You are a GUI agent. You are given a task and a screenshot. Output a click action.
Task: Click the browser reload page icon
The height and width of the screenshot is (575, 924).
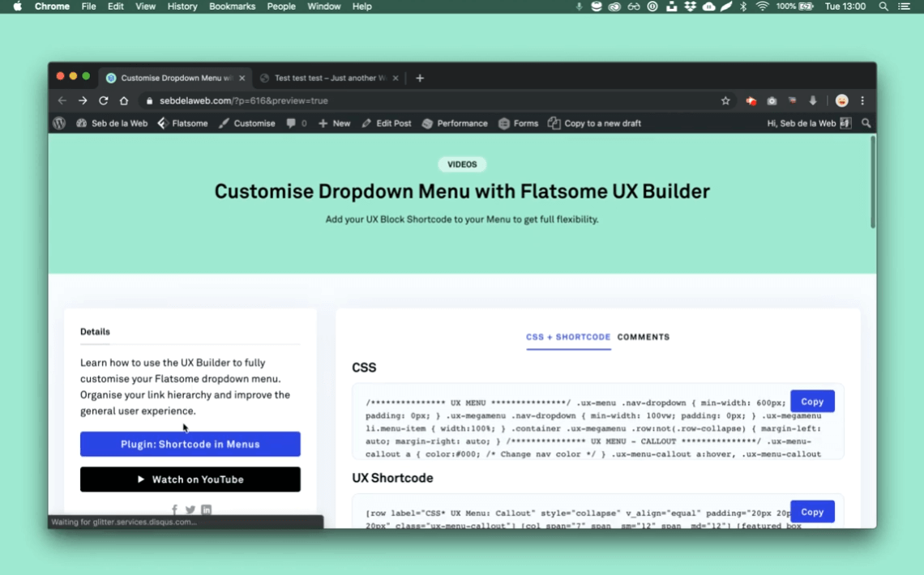pyautogui.click(x=104, y=100)
